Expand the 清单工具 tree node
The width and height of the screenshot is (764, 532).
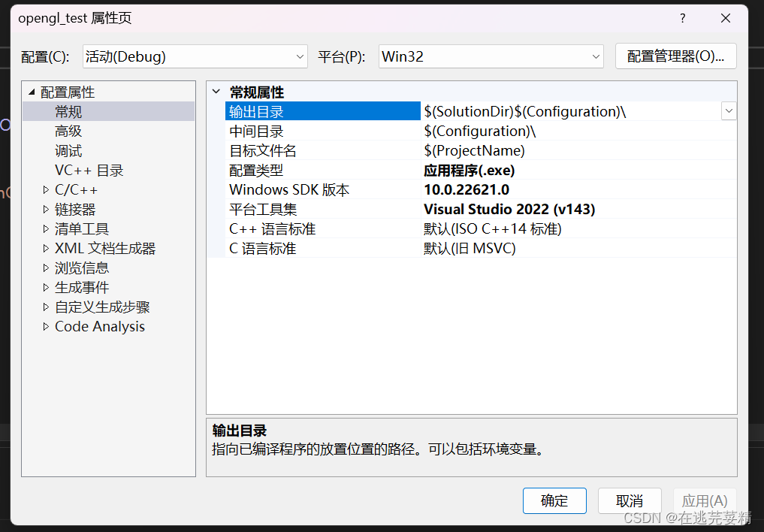46,228
